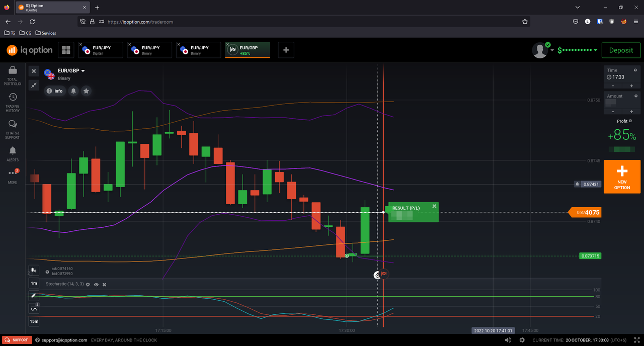The height and width of the screenshot is (346, 644).
Task: Reload the page in Firefox
Action: pyautogui.click(x=32, y=22)
